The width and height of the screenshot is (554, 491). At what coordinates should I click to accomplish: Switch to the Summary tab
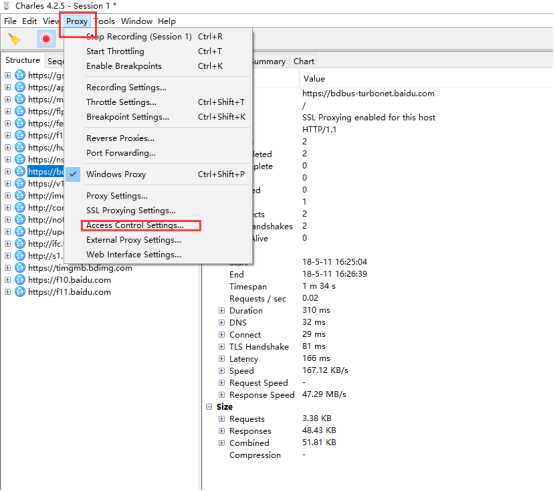click(269, 61)
